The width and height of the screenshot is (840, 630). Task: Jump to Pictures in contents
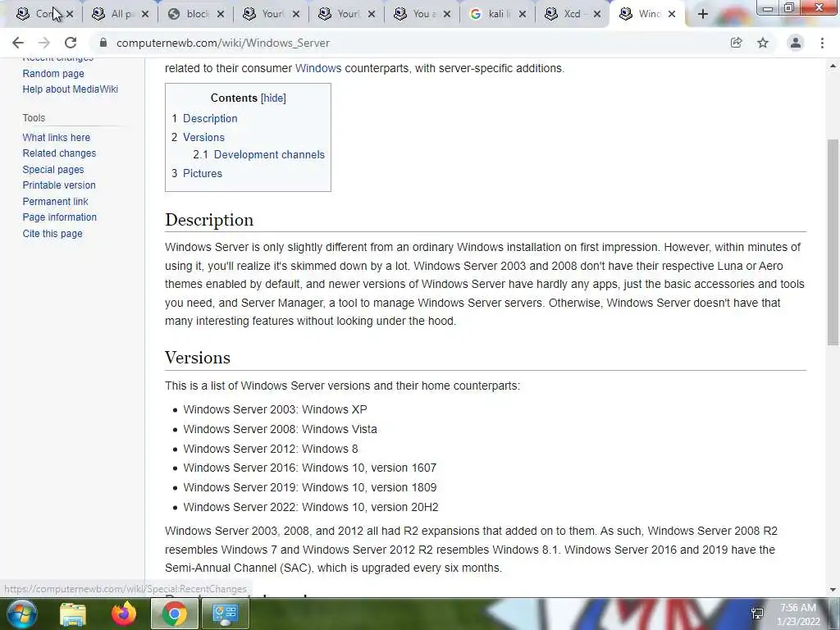(x=202, y=173)
